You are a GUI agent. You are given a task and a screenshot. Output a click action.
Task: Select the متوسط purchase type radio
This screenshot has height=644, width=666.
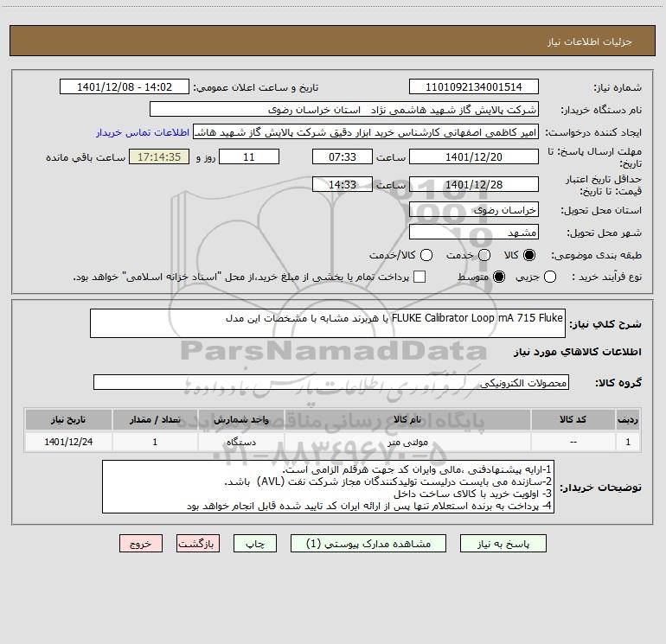point(499,277)
